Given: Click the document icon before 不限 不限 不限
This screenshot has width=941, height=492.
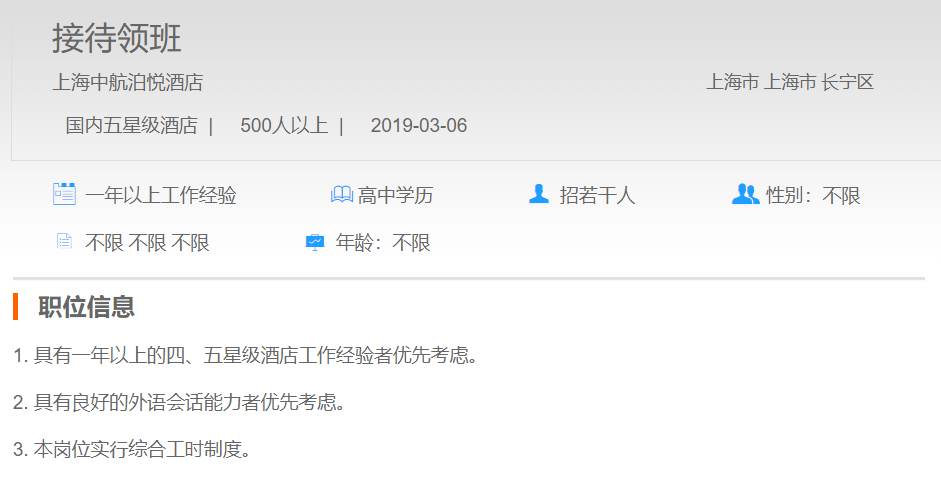Looking at the screenshot, I should tap(64, 242).
